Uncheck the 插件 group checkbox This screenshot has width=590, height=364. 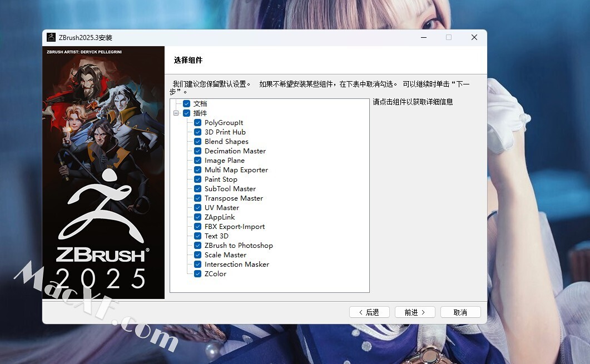click(x=186, y=113)
